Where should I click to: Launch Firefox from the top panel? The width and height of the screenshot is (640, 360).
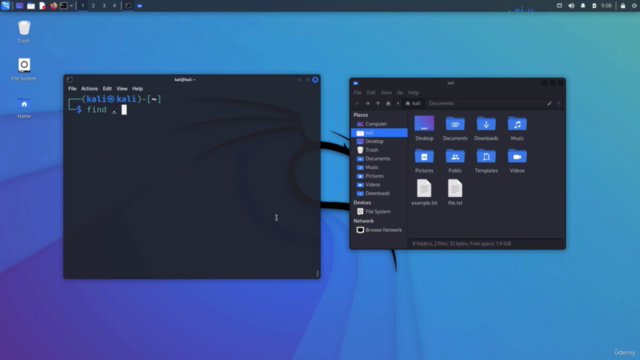53,6
